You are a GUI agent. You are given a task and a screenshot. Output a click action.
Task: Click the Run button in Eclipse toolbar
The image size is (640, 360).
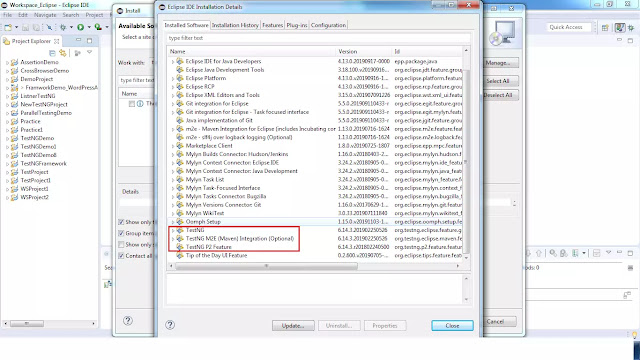coord(80,27)
